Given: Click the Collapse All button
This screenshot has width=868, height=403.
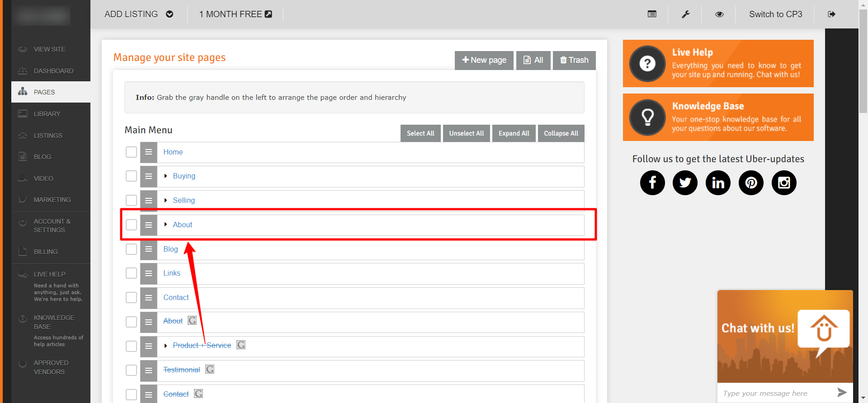Looking at the screenshot, I should 561,133.
